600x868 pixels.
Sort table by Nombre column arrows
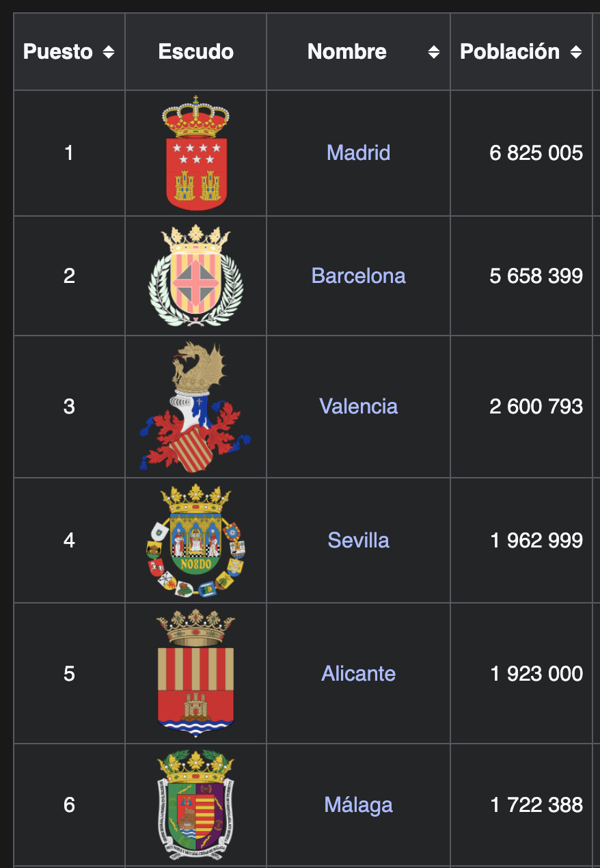433,52
